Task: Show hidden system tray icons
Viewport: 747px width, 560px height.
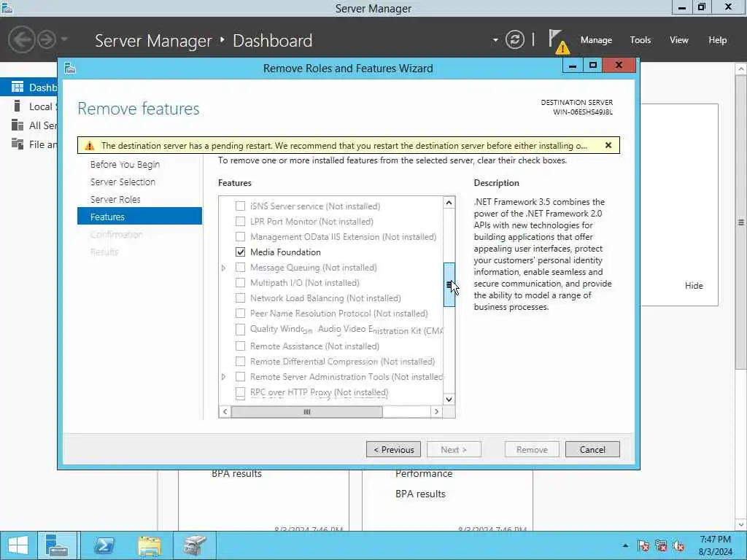Action: pyautogui.click(x=625, y=545)
